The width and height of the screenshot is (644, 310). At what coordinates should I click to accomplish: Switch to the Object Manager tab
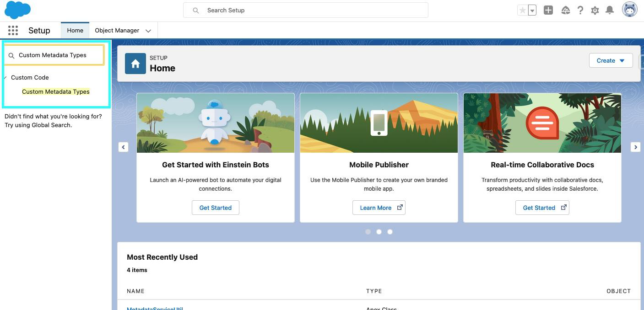pos(117,30)
